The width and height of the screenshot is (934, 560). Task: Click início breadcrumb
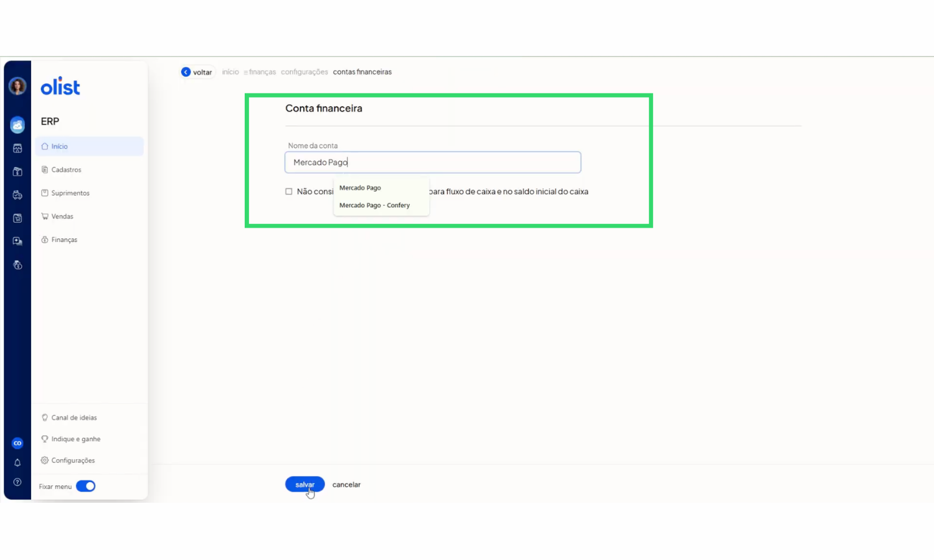(230, 72)
